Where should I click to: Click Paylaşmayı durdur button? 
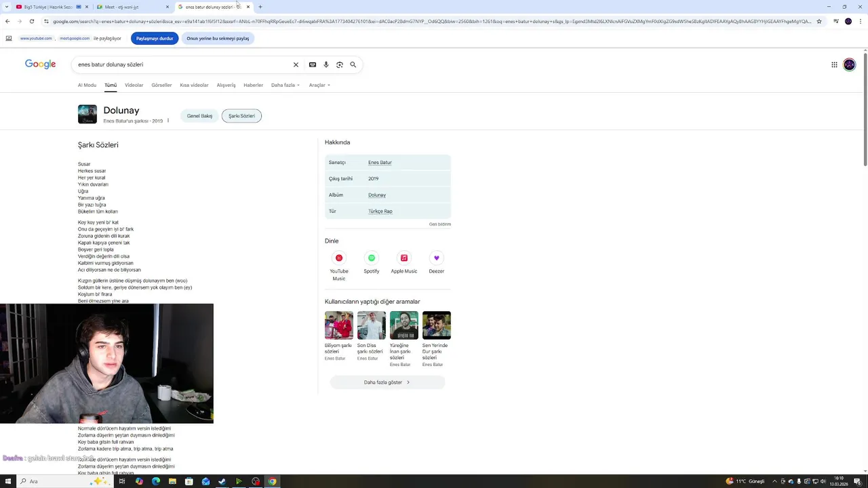pos(155,39)
